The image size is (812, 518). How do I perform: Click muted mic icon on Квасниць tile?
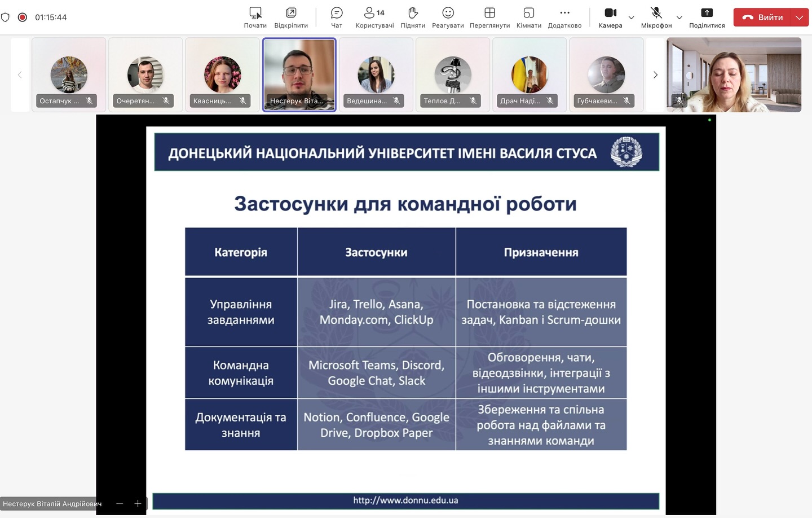pyautogui.click(x=242, y=100)
